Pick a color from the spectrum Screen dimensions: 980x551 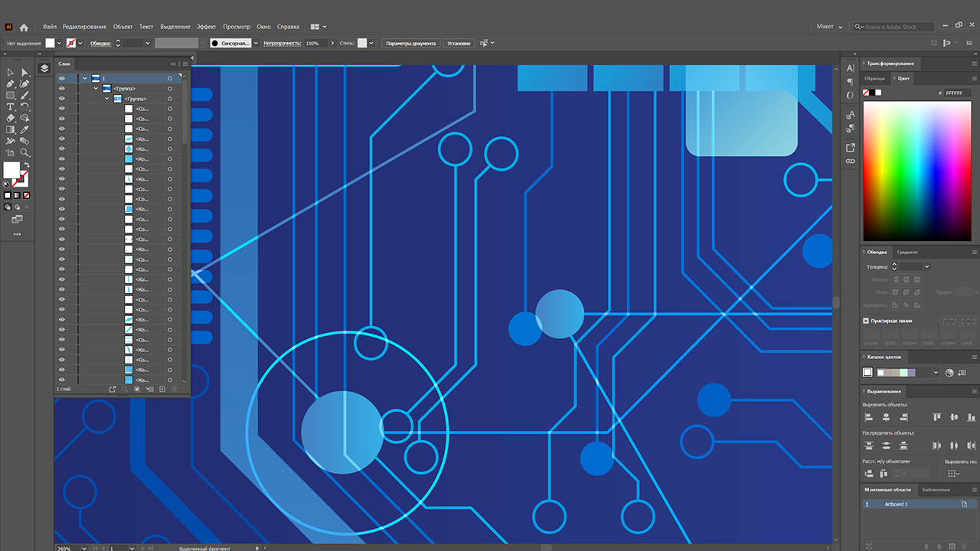(x=917, y=171)
